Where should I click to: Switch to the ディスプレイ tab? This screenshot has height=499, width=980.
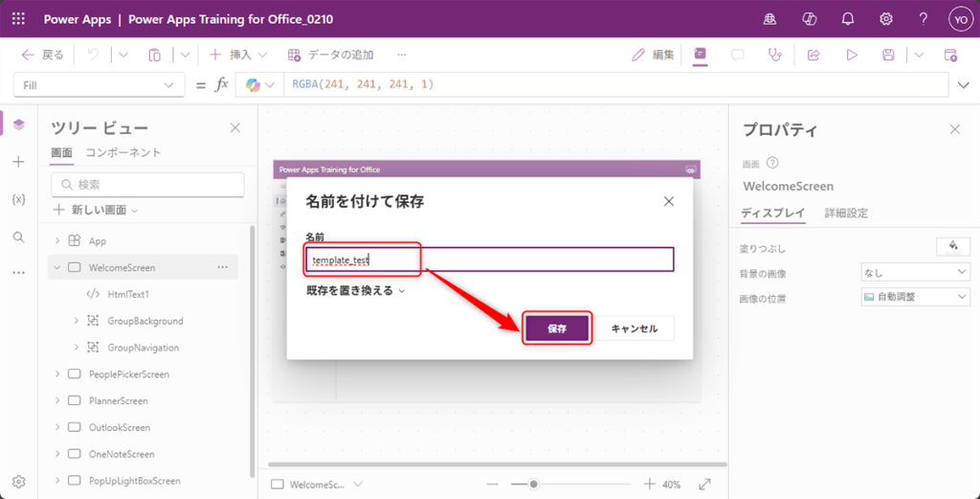pos(773,213)
